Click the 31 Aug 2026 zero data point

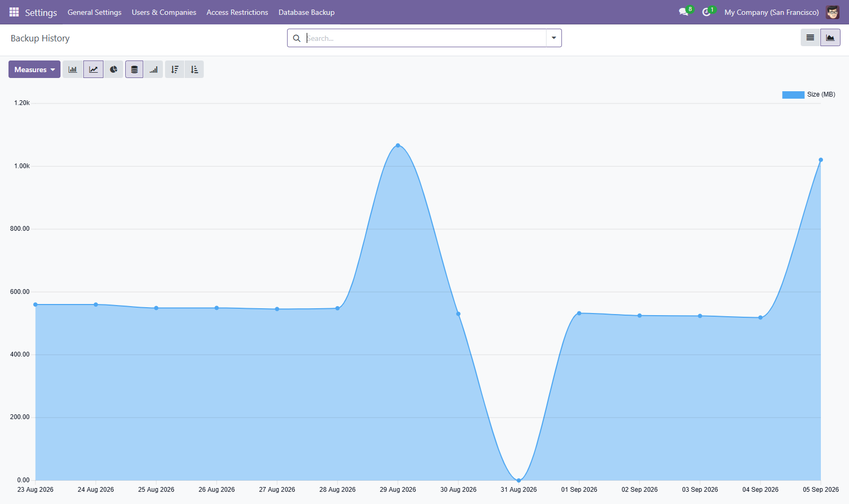519,480
